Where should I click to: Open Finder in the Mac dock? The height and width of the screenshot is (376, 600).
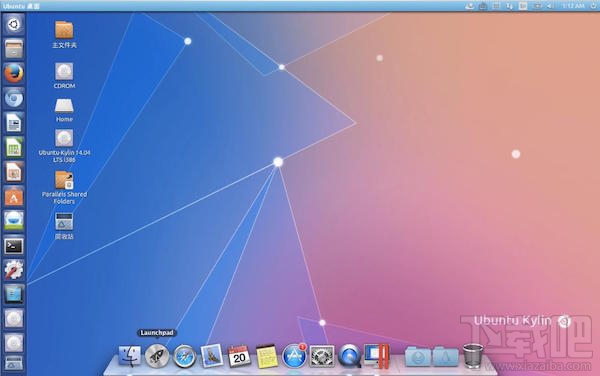(x=129, y=356)
